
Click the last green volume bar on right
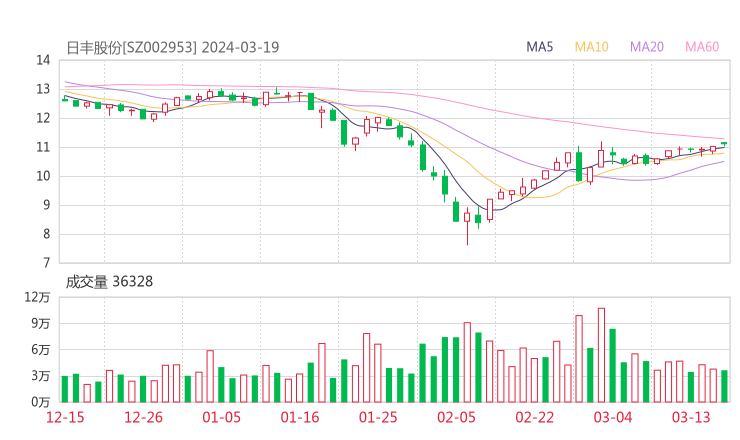(724, 386)
